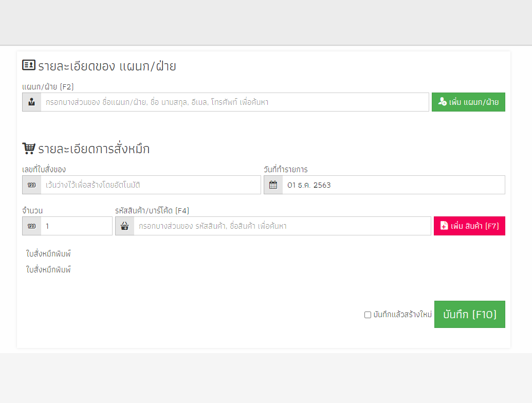This screenshot has height=403, width=532.
Task: Click the บันทึกแล้วสร้างใหม่ label text
Action: [x=402, y=315]
